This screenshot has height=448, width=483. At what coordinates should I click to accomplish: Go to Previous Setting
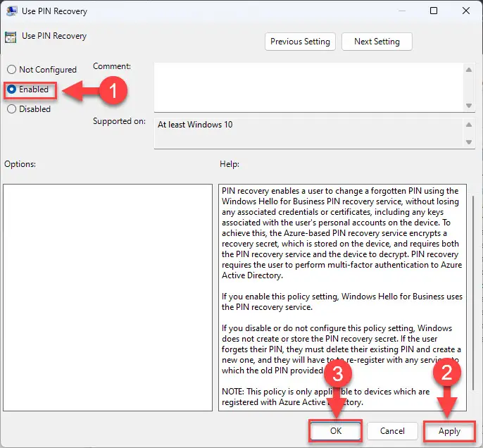click(x=300, y=42)
